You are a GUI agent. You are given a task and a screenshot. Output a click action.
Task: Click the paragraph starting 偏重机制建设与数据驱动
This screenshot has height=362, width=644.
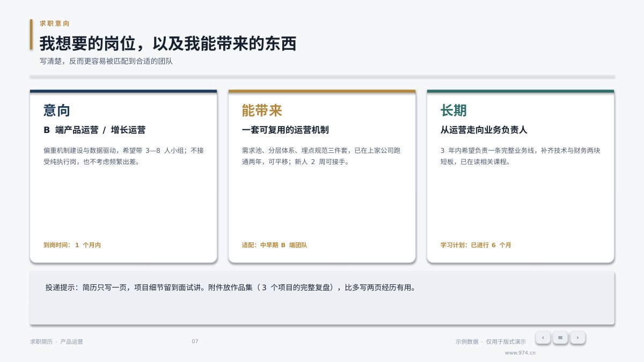(123, 156)
